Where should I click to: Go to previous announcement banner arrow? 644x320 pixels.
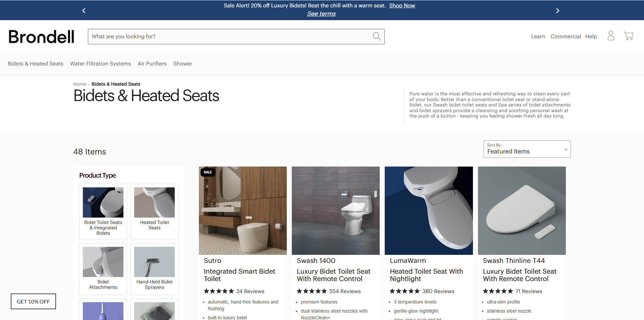pos(84,11)
